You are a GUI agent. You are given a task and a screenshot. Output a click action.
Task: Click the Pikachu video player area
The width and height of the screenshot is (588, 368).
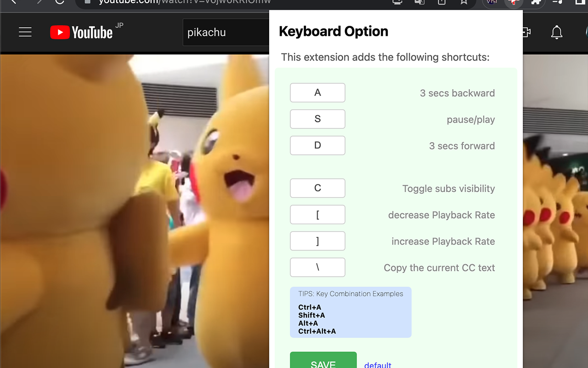coord(135,211)
